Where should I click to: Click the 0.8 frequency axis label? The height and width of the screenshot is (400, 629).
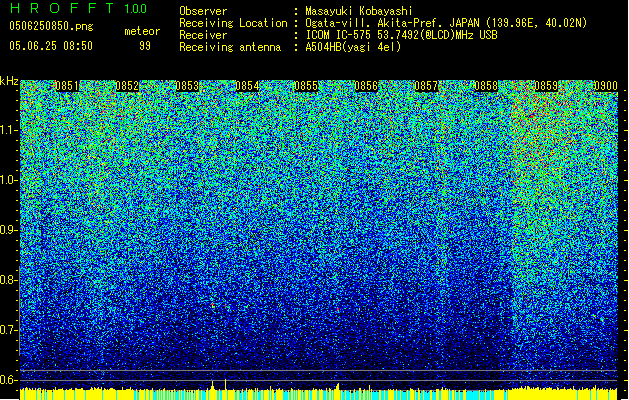coord(8,280)
